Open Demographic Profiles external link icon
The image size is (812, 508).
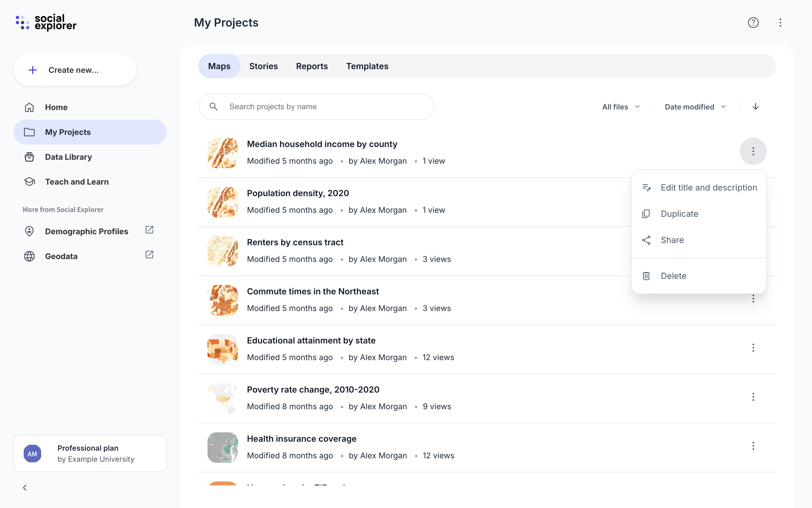coord(149,230)
